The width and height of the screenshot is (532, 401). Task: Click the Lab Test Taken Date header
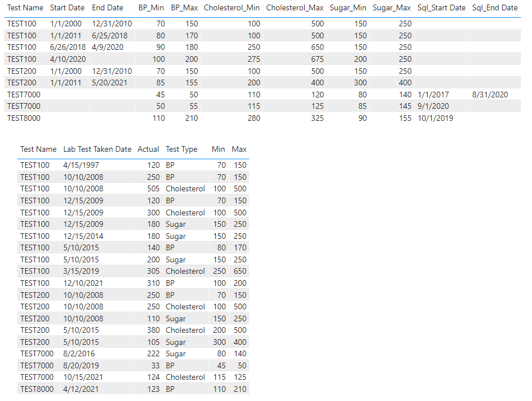(x=97, y=150)
